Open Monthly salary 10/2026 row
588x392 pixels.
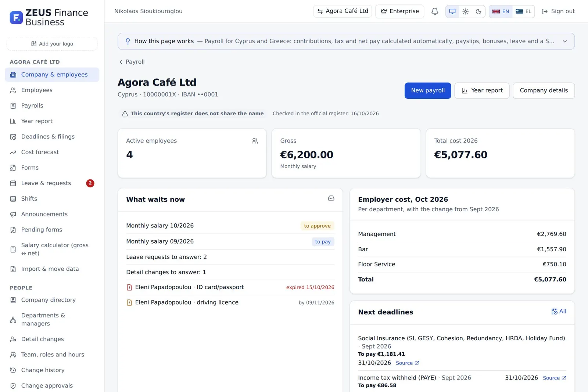[x=230, y=226]
